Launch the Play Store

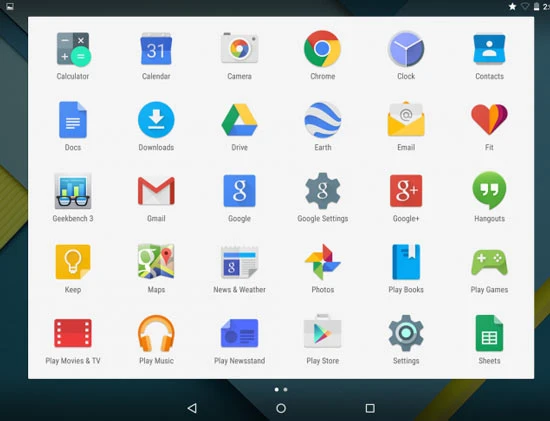pyautogui.click(x=322, y=332)
